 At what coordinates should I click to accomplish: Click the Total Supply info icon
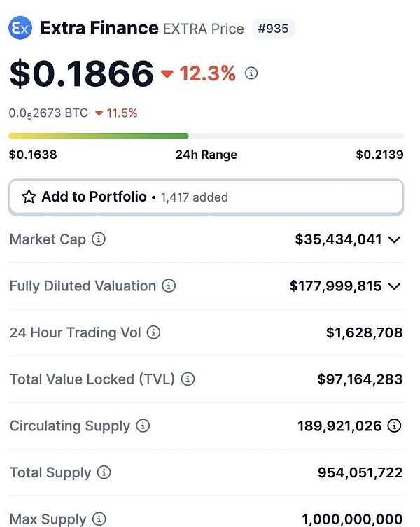point(104,472)
